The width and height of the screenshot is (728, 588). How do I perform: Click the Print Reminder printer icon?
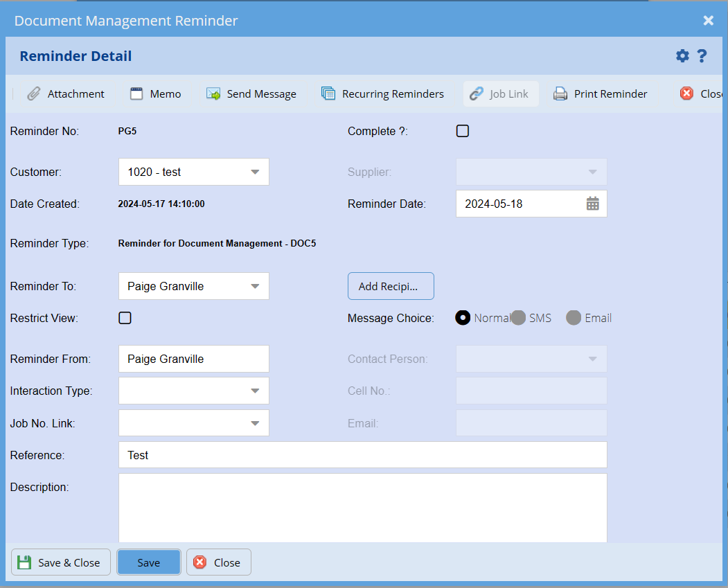(560, 94)
